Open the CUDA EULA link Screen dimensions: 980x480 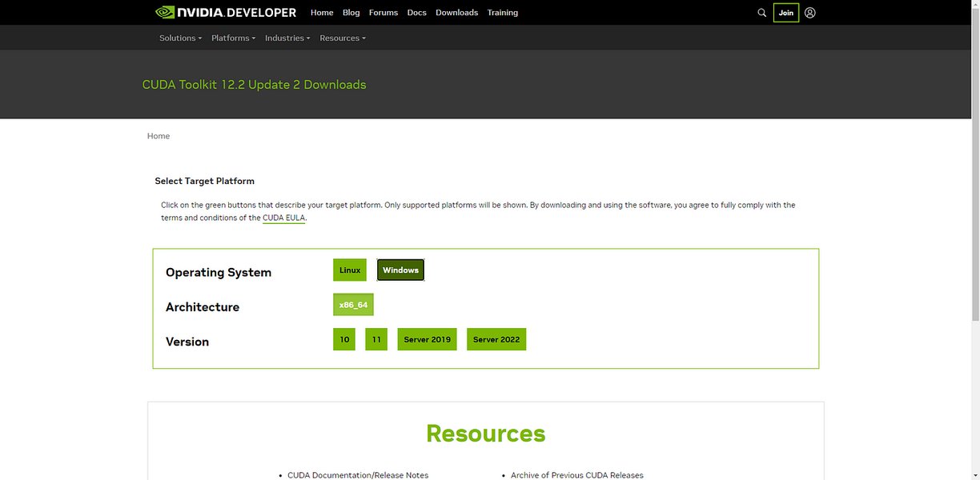283,218
